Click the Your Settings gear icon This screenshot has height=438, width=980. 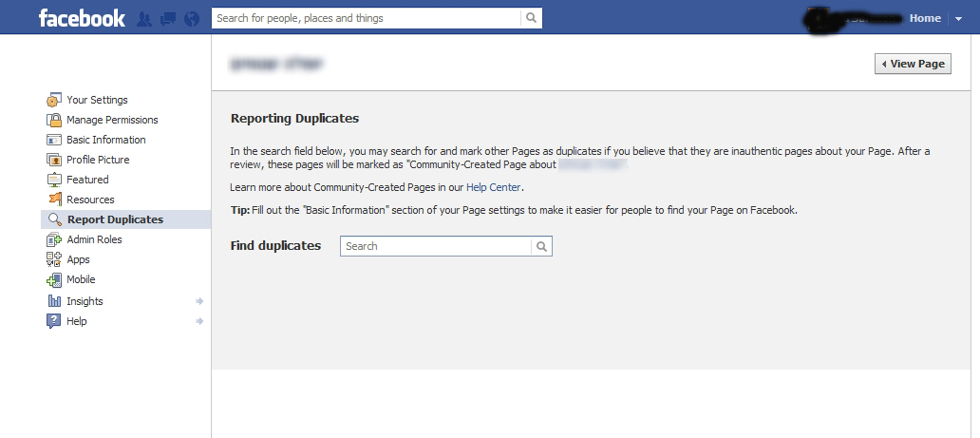point(54,100)
